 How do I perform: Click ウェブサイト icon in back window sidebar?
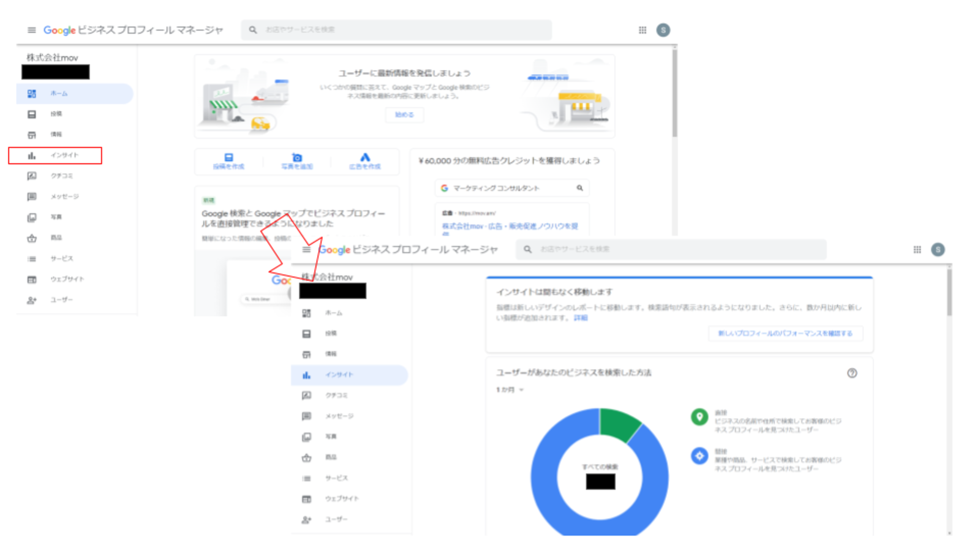tap(32, 279)
